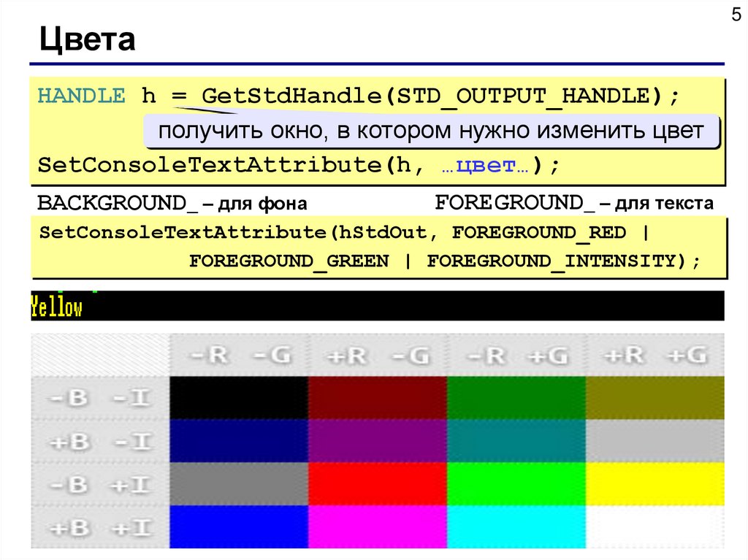Click the slide number 5

[736, 15]
